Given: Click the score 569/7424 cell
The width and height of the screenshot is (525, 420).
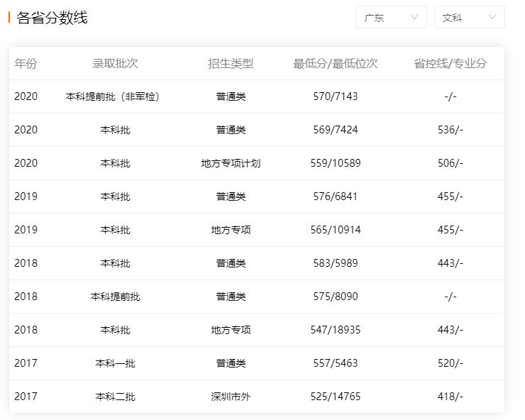Looking at the screenshot, I should (x=336, y=130).
